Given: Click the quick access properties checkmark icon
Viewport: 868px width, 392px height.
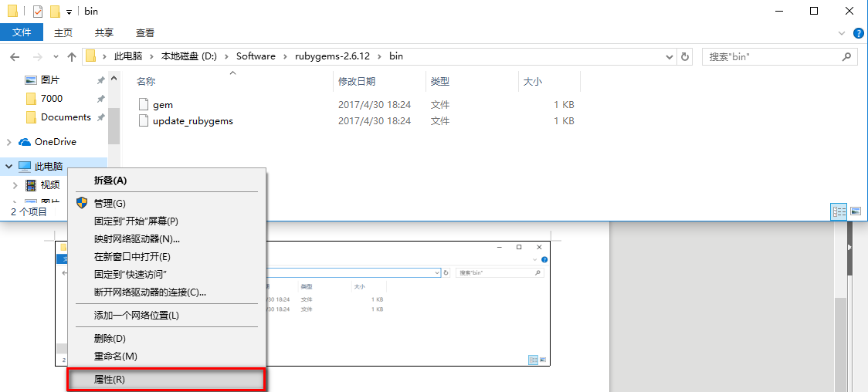Looking at the screenshot, I should tap(38, 12).
